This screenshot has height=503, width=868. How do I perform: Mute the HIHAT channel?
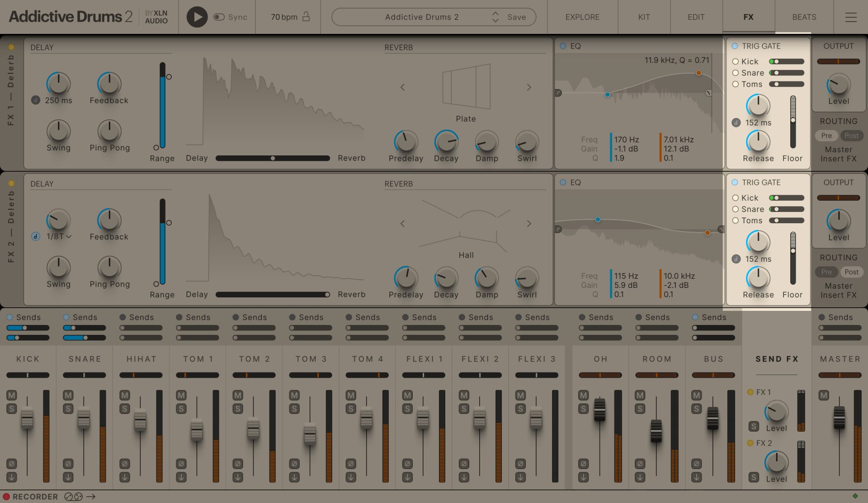click(124, 395)
